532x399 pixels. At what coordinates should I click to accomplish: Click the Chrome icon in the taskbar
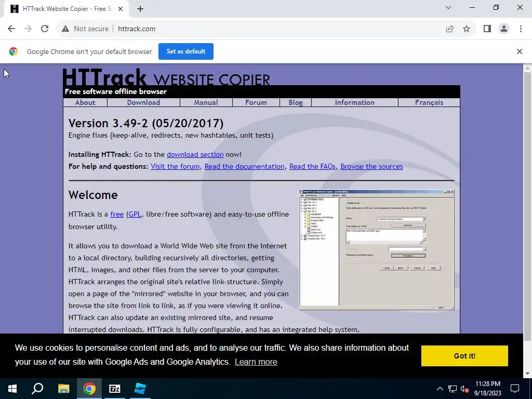(89, 389)
